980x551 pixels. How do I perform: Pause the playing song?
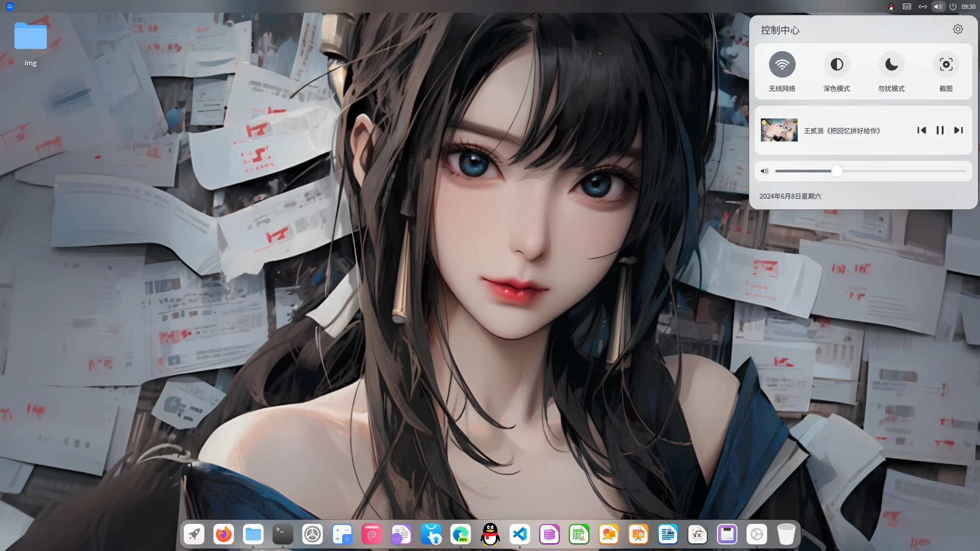940,130
